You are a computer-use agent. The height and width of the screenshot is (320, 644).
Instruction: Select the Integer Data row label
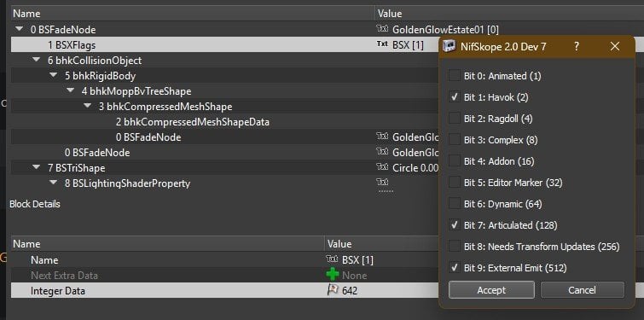(57, 291)
